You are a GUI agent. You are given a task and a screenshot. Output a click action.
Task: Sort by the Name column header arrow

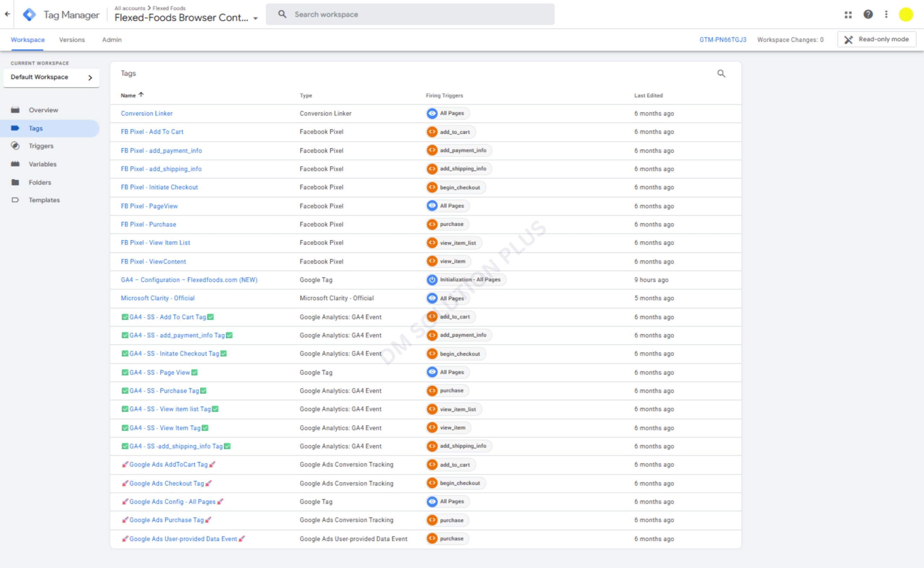pyautogui.click(x=141, y=95)
